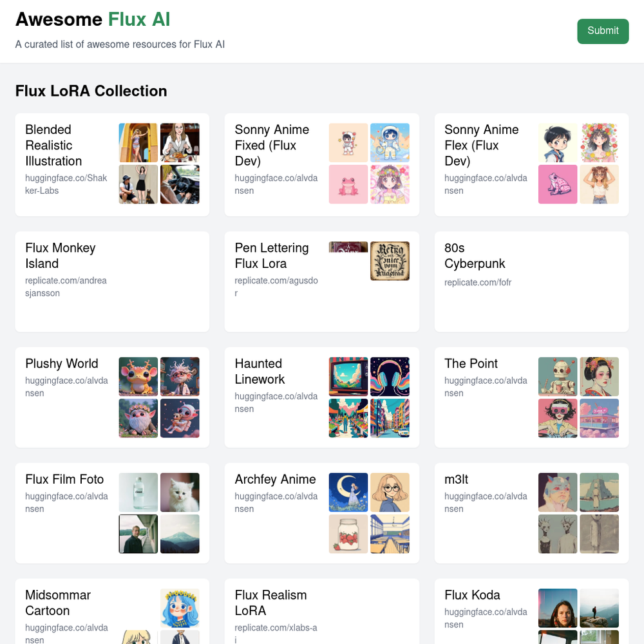
Task: Open the Awesome Flux AI title link
Action: pyautogui.click(x=93, y=19)
